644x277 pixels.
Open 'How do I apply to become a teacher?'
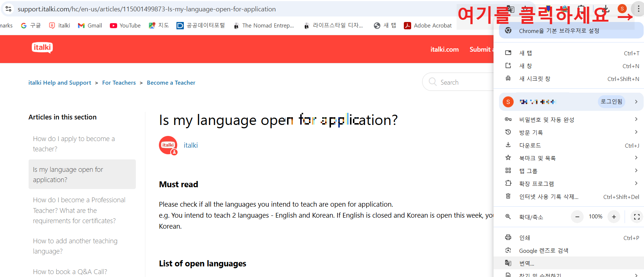point(74,144)
